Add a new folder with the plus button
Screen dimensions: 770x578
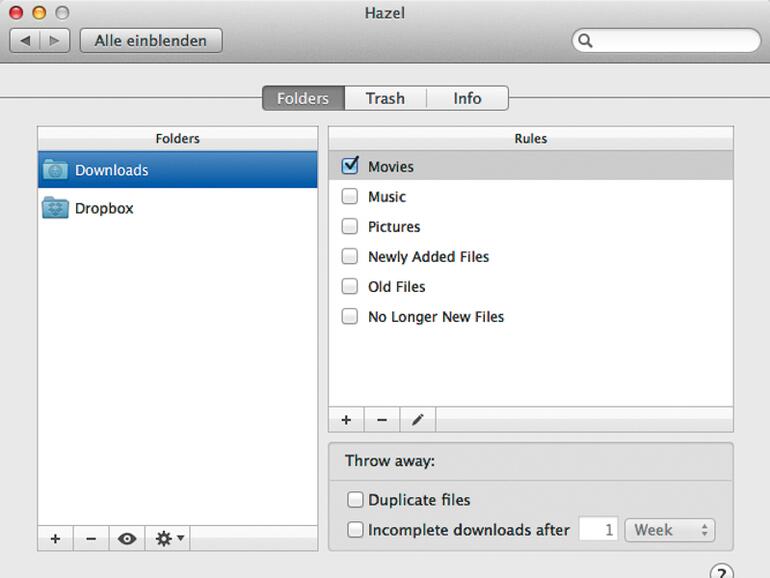point(55,539)
